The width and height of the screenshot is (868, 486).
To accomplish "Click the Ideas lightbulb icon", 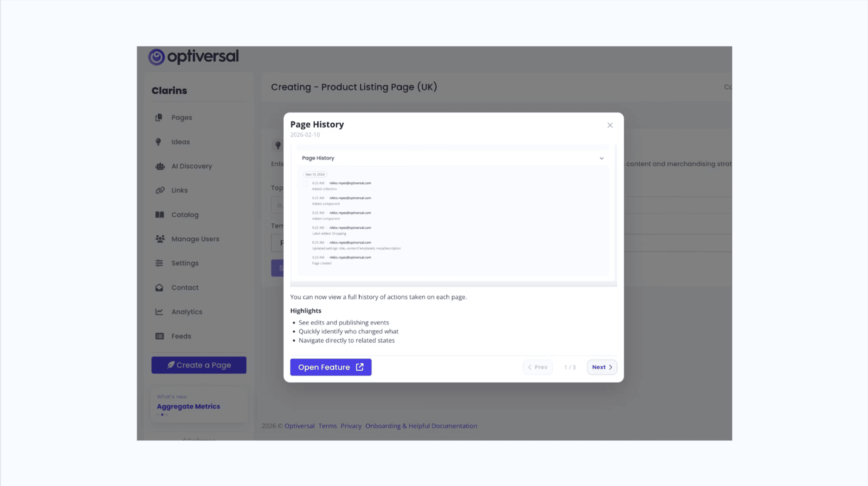I will [158, 142].
